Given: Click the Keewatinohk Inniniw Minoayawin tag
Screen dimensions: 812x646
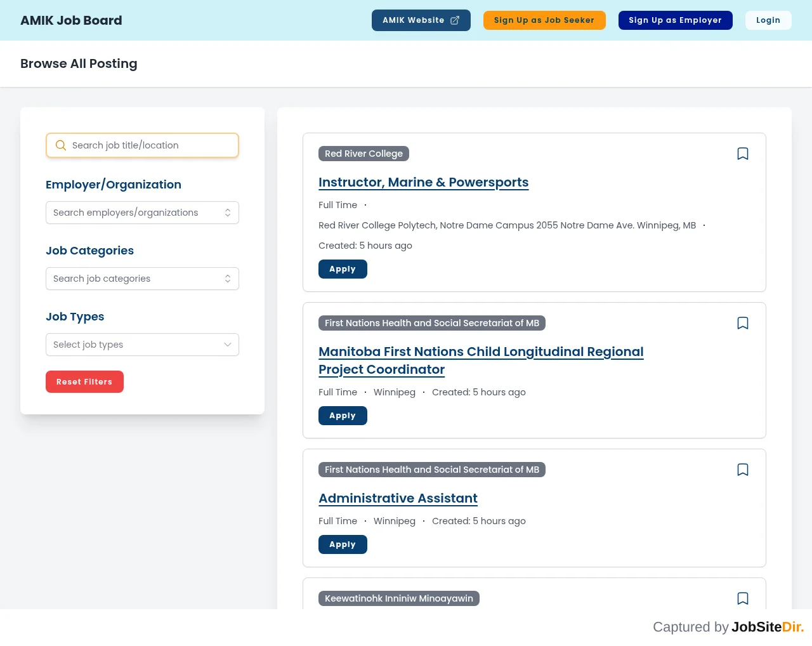Looking at the screenshot, I should coord(399,598).
